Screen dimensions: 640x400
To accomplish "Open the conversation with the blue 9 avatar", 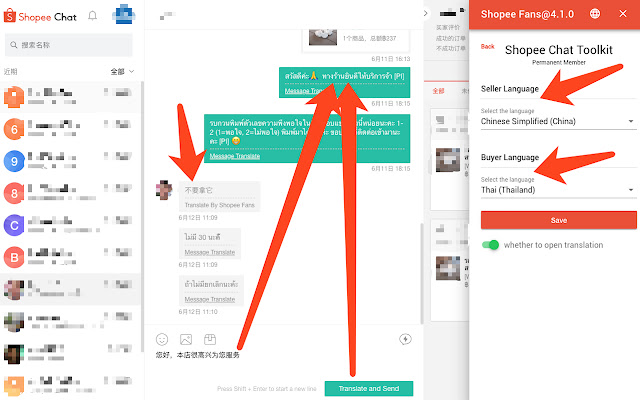I will coord(70,161).
